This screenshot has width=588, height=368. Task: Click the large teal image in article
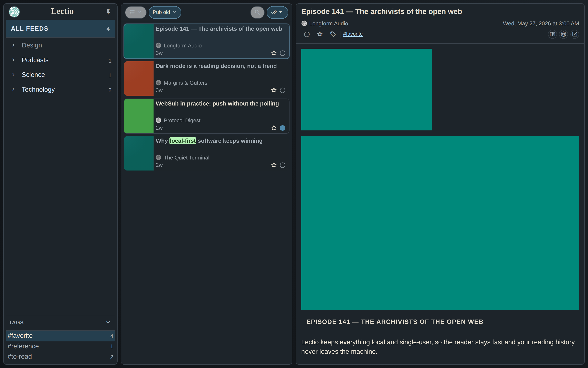440,223
